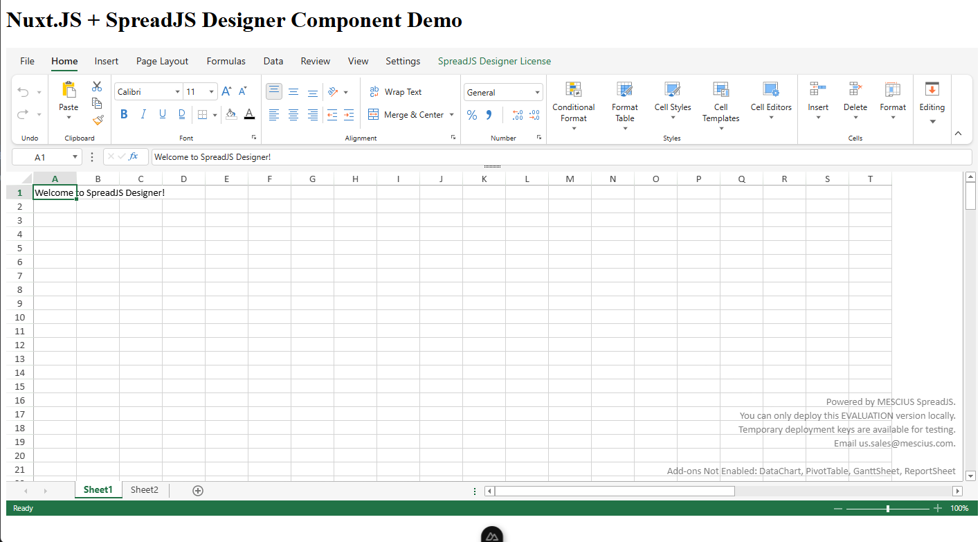
Task: Click the Fill Color bucket
Action: 231,114
